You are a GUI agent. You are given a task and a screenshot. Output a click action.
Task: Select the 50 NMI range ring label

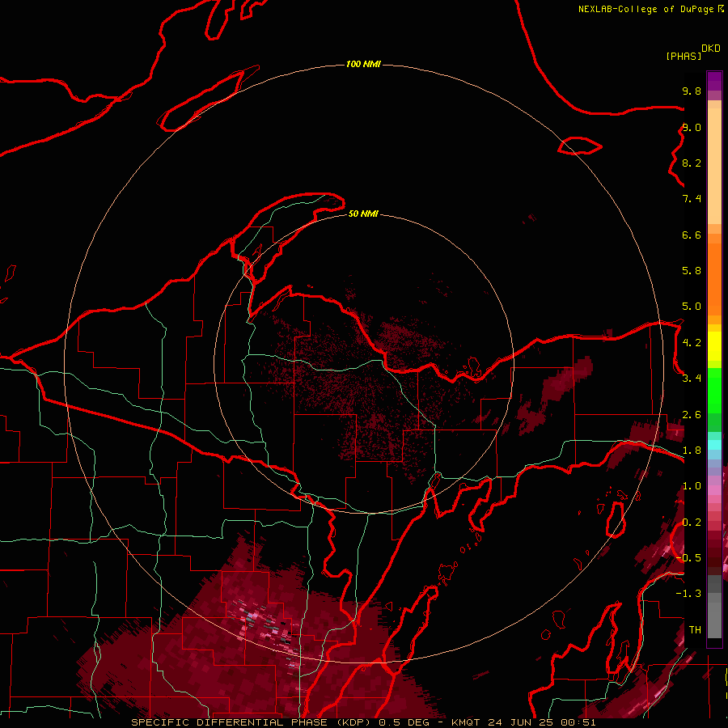(363, 214)
